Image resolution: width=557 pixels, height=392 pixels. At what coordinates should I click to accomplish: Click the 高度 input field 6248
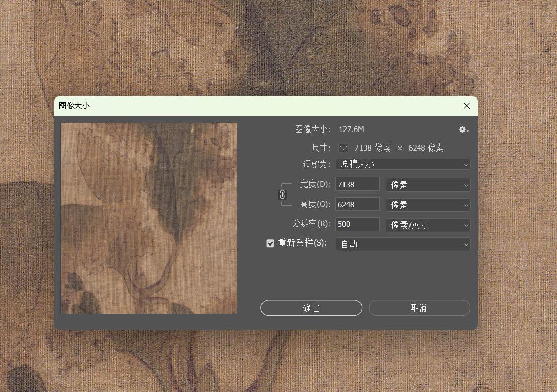[x=357, y=205]
